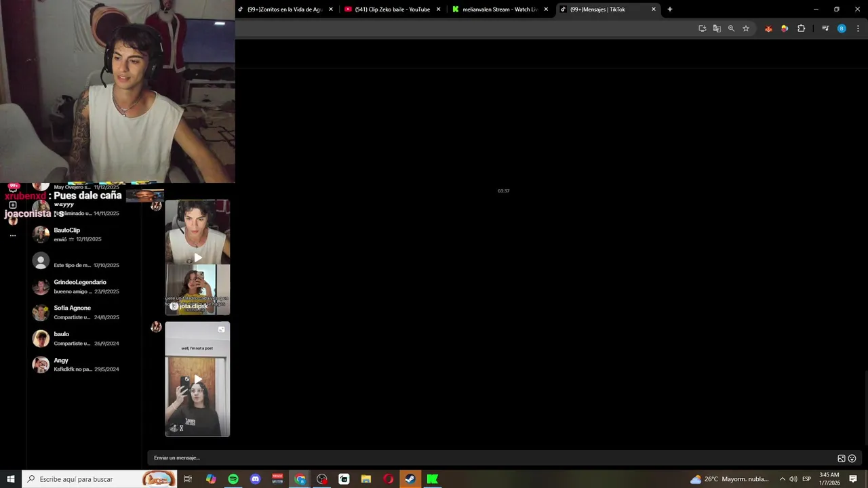
Task: Click sender avatar beside the poet video
Action: coord(156,327)
